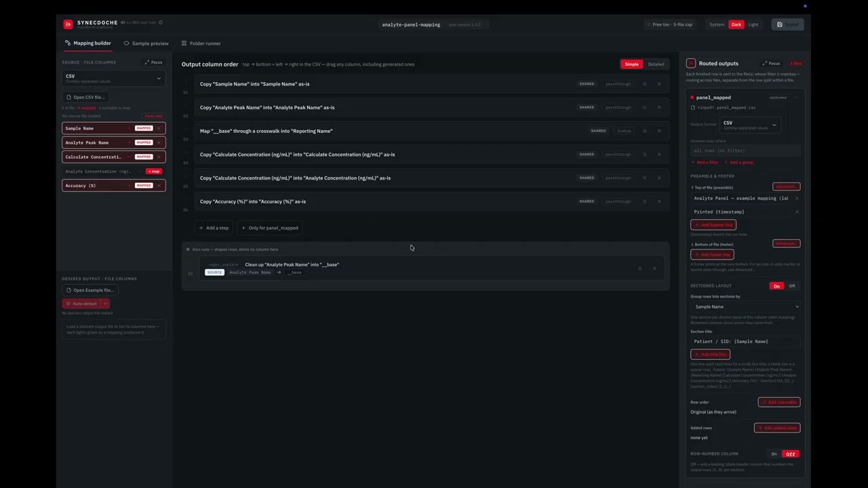Click Add a group link
Screen dimensions: 868x488
tap(738, 162)
